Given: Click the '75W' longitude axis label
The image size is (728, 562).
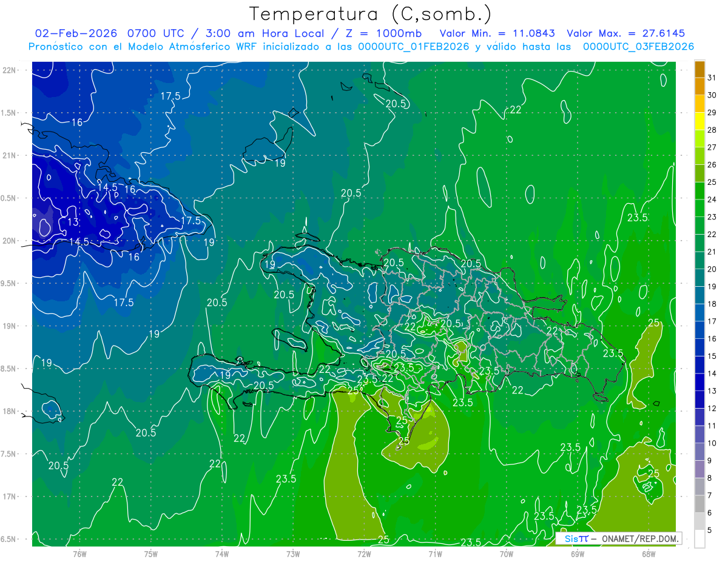Looking at the screenshot, I should click(x=151, y=554).
